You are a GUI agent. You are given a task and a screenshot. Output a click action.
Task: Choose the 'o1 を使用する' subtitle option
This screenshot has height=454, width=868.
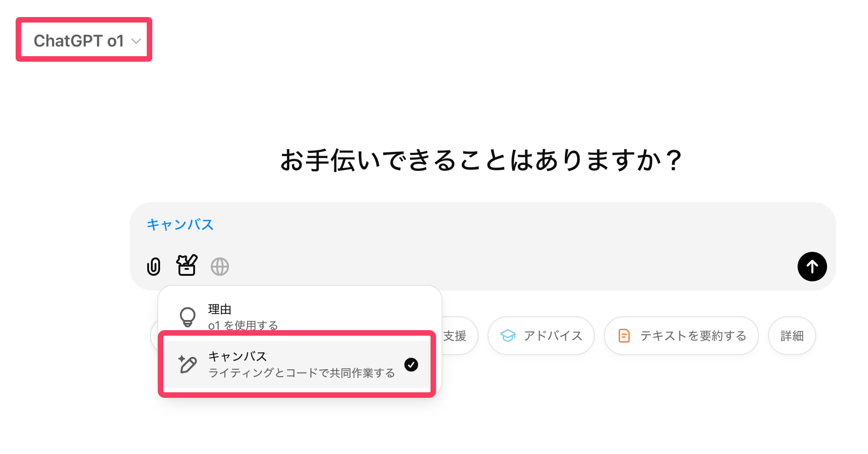pos(243,325)
